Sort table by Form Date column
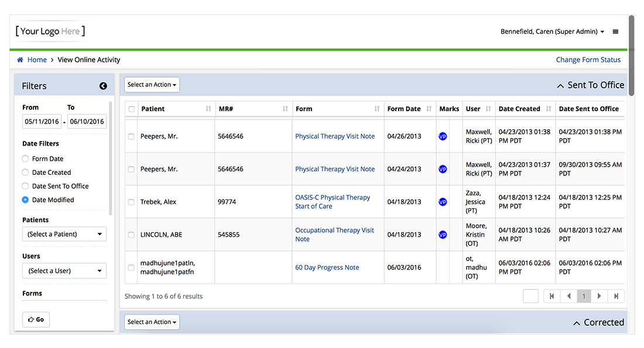644x348 pixels. 429,109
